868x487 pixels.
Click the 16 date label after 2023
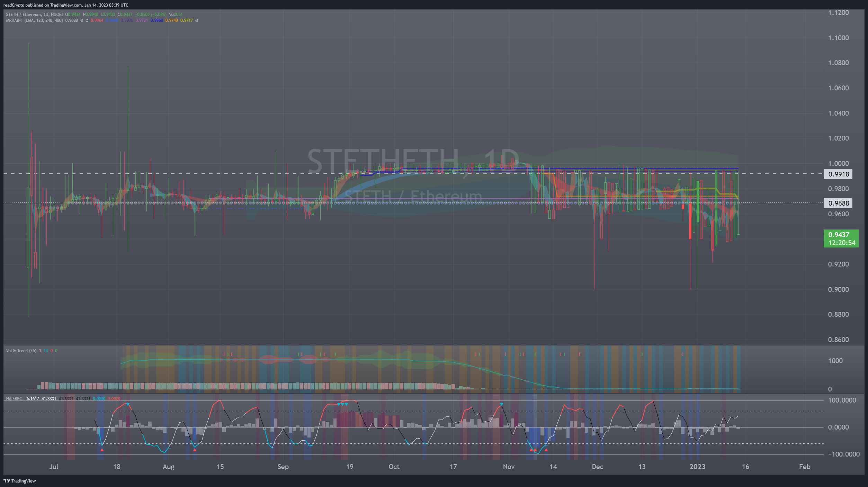[x=745, y=467]
